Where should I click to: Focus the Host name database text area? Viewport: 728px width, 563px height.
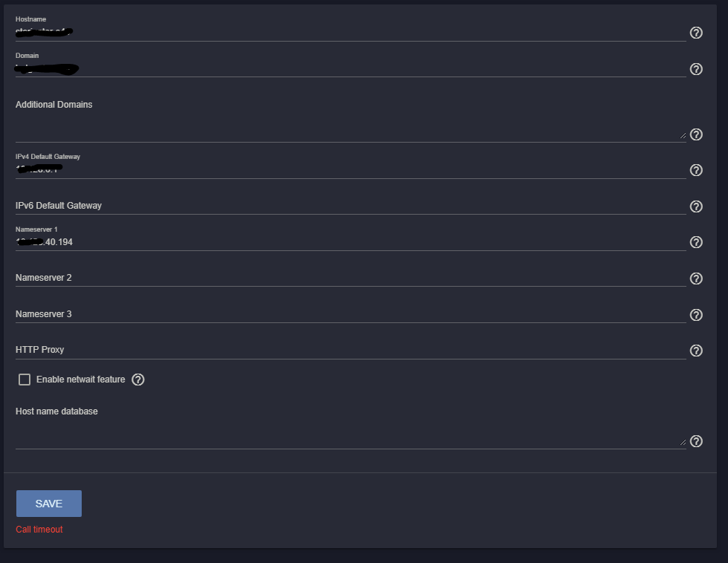coord(349,437)
